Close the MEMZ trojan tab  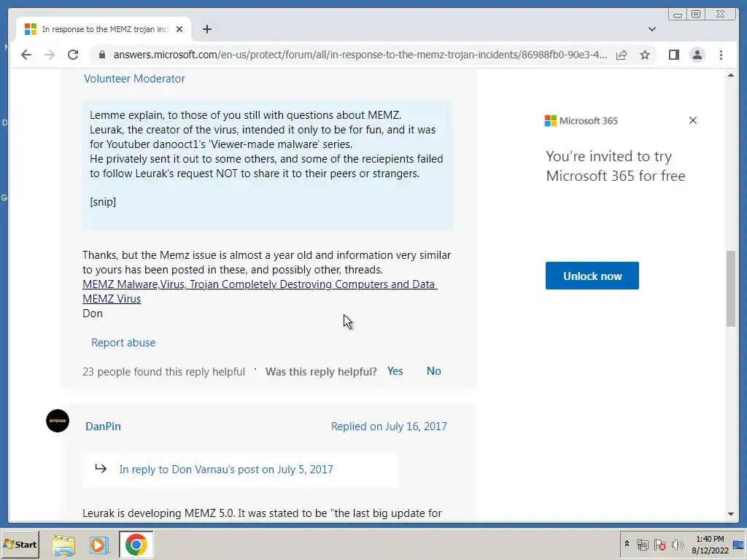pyautogui.click(x=179, y=29)
